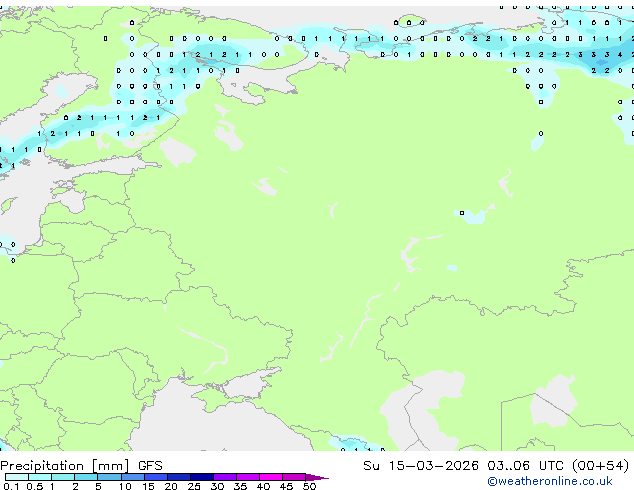Click the '4' precipitation value on the map
634x490 pixels.
click(620, 55)
